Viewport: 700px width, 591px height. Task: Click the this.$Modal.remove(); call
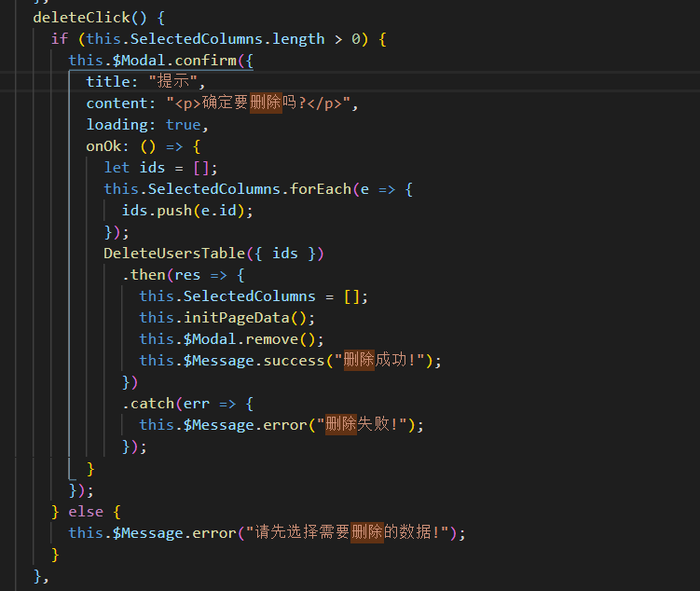pos(232,339)
